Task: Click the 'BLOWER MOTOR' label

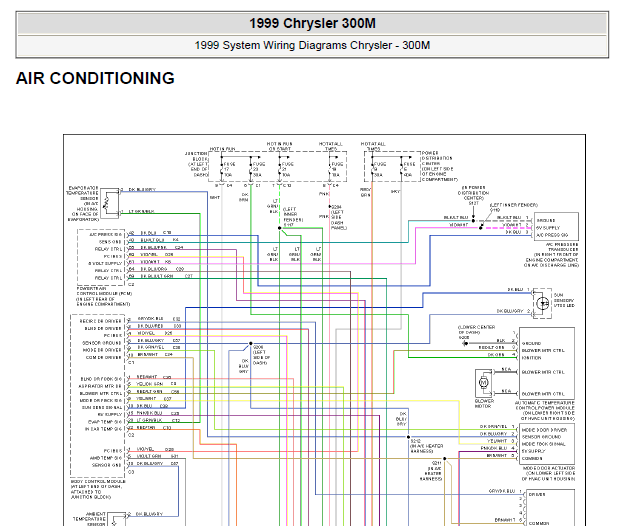Action: 484,403
